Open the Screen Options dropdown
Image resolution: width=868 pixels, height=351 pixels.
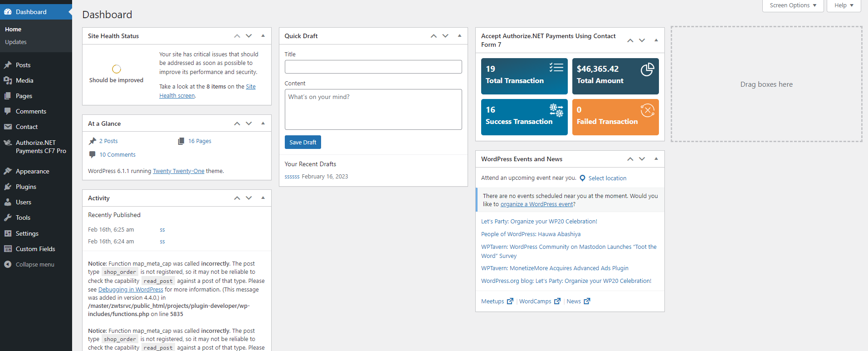coord(792,5)
